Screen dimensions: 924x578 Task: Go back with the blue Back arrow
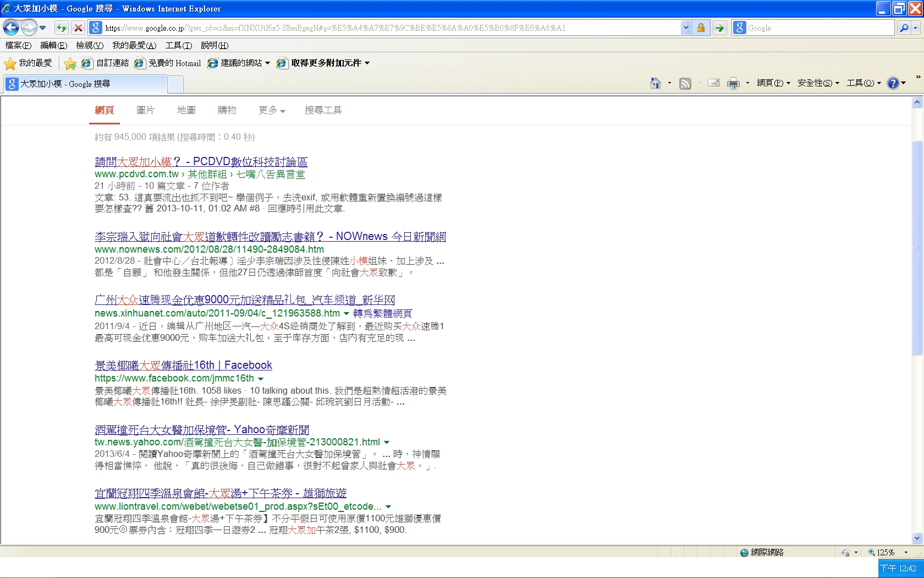click(x=11, y=28)
